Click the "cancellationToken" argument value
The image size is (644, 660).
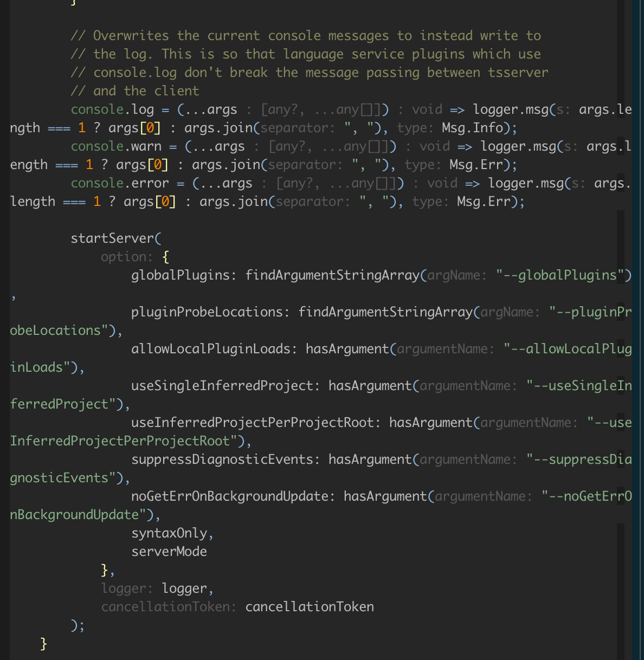(x=310, y=607)
